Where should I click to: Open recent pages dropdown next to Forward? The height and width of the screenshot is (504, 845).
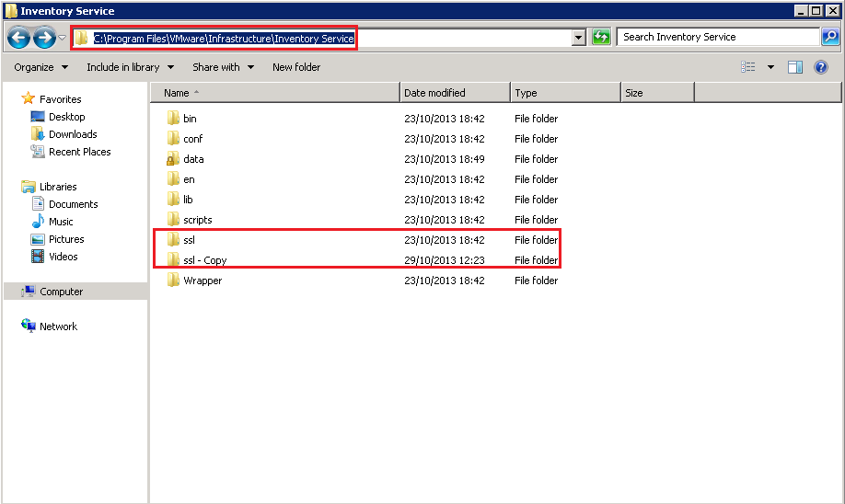tap(62, 38)
